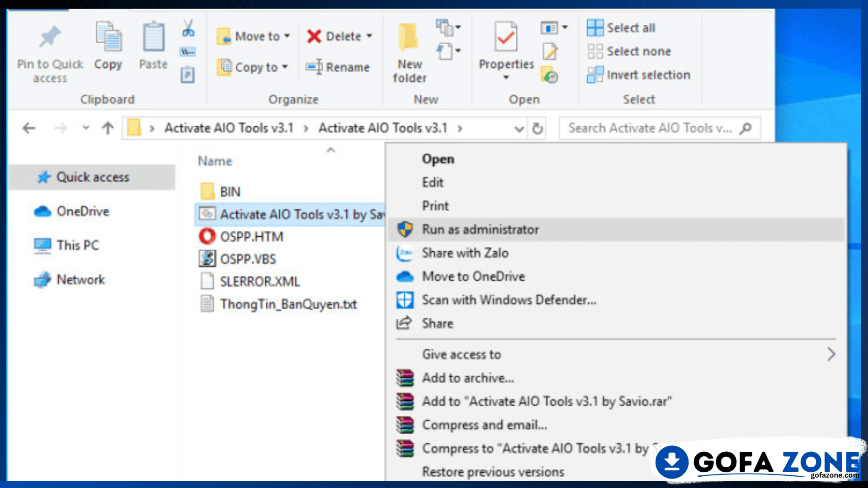Click the Cut scissors icon

pos(188,28)
